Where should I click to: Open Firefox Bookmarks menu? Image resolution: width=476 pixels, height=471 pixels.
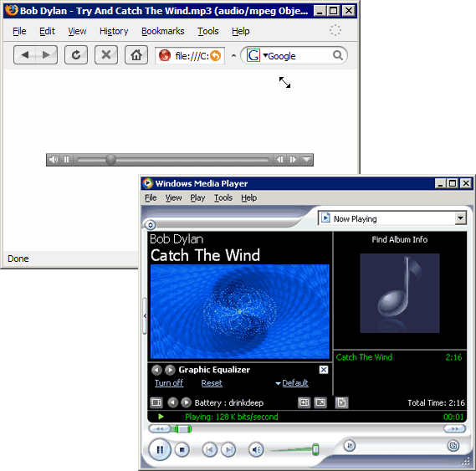click(163, 31)
